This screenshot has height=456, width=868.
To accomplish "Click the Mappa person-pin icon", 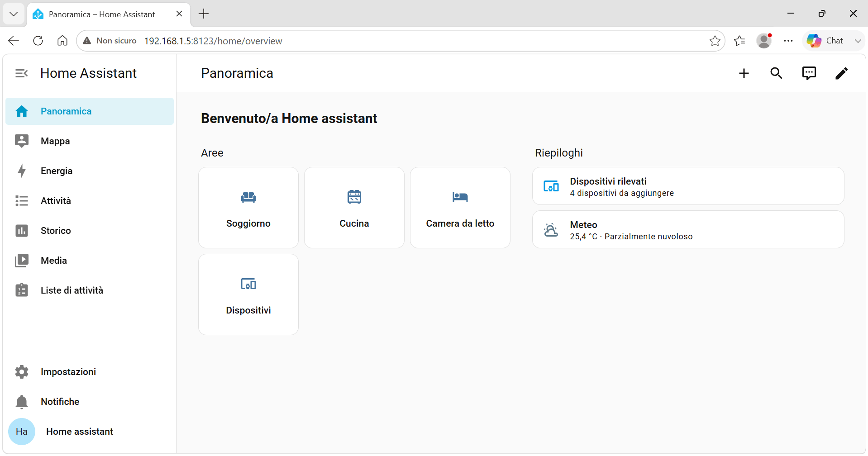I will coord(22,141).
